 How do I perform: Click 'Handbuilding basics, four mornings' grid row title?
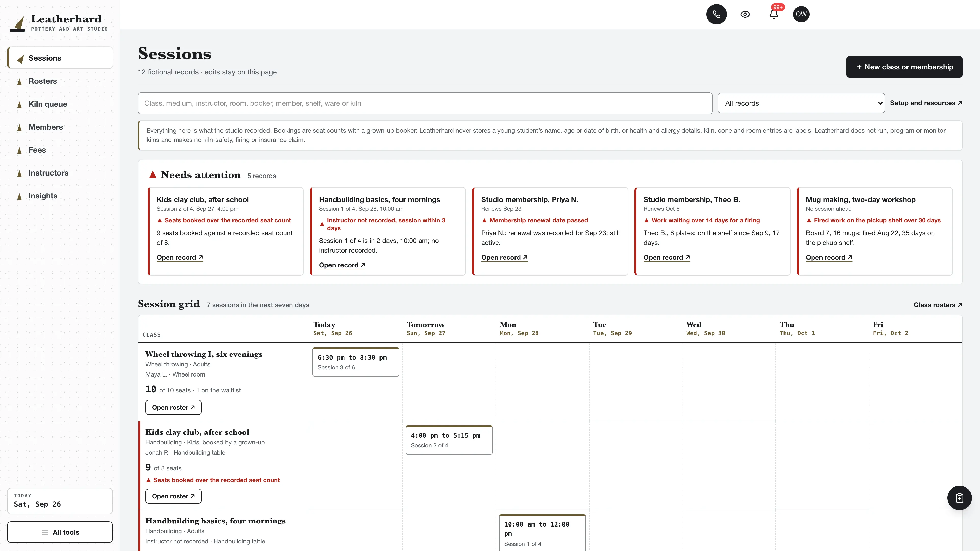[x=215, y=521]
